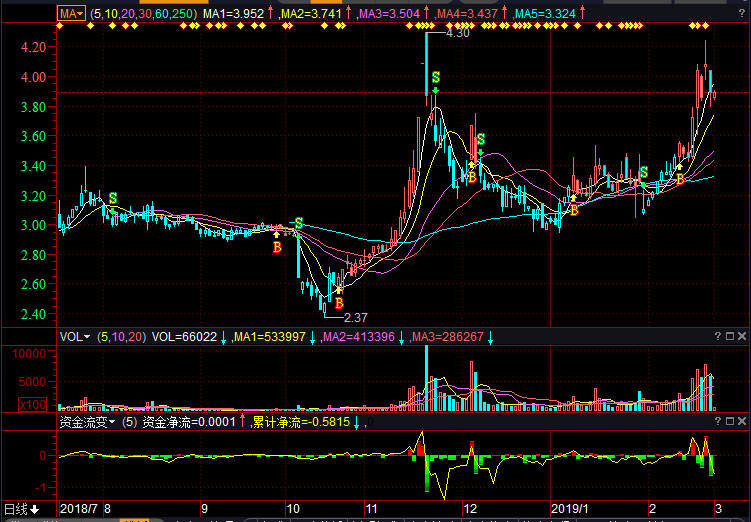This screenshot has width=751, height=522.
Task: Click the 资金流变 parameter (5)
Action: pyautogui.click(x=129, y=423)
